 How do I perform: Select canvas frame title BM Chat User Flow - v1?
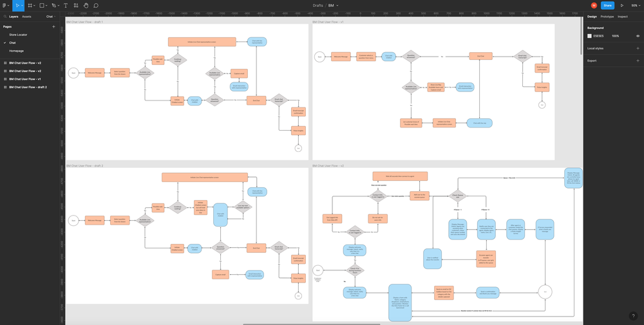point(328,22)
